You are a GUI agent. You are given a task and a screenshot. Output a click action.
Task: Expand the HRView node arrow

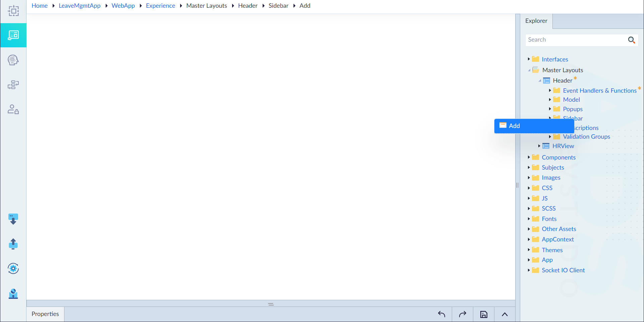click(x=539, y=146)
